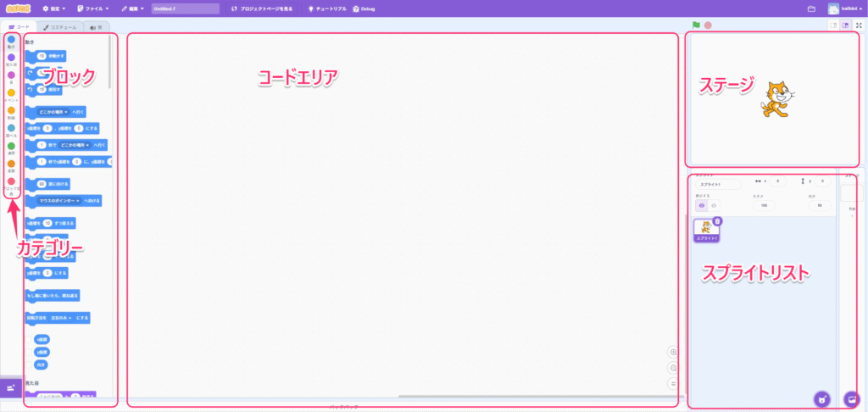This screenshot has height=412, width=868.
Task: Delete スプライト1 using the trash icon
Action: point(717,221)
